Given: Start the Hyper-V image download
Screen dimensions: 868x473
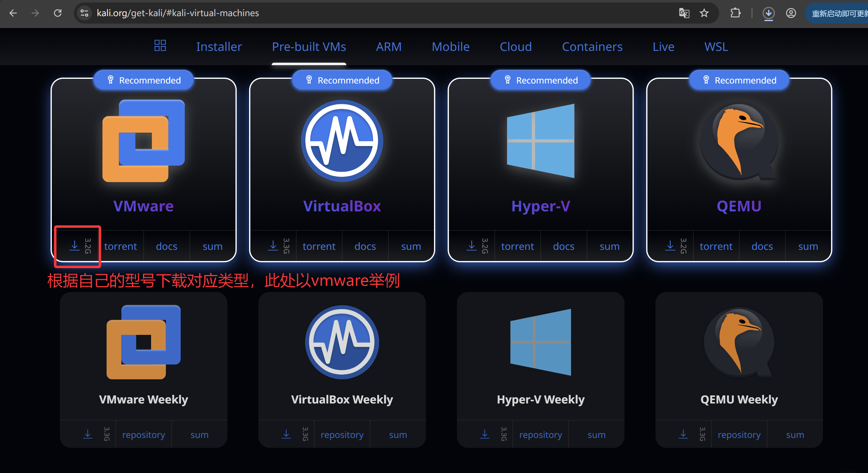Looking at the screenshot, I should click(x=472, y=246).
